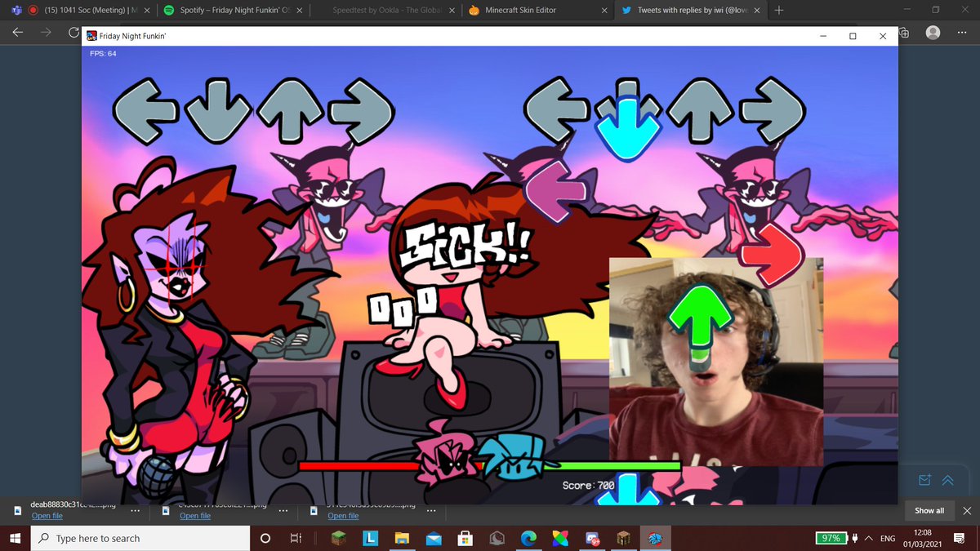This screenshot has width=980, height=551.
Task: Click the FPS: 64 counter text
Action: [103, 54]
